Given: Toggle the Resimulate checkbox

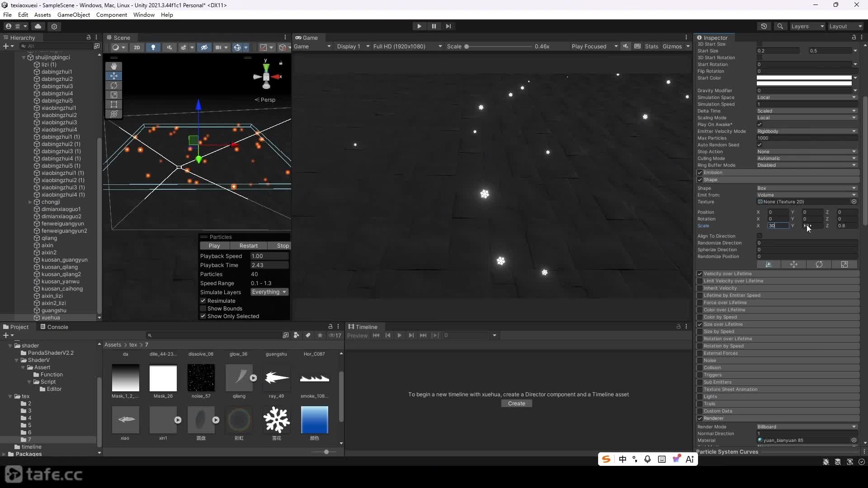Looking at the screenshot, I should (x=203, y=301).
